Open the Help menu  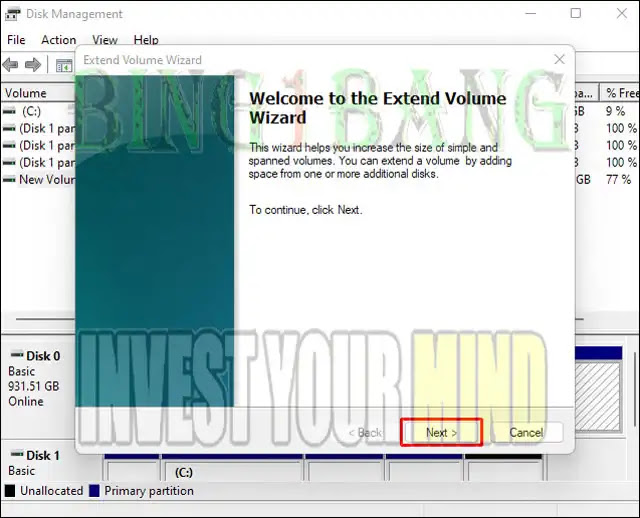[146, 40]
